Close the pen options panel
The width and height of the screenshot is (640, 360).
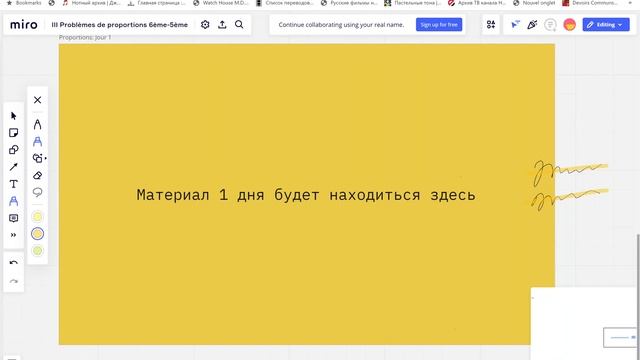coord(38,100)
